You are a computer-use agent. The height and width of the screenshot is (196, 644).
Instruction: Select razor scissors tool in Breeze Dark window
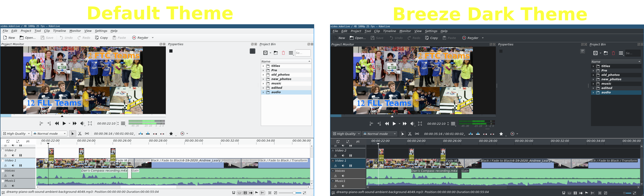410,134
